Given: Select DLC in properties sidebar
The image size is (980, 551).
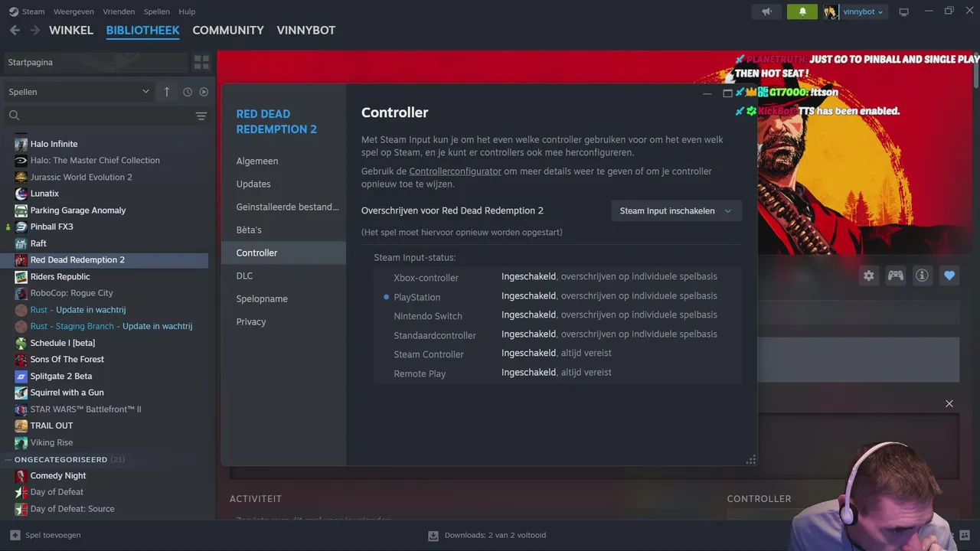Looking at the screenshot, I should (x=283, y=275).
